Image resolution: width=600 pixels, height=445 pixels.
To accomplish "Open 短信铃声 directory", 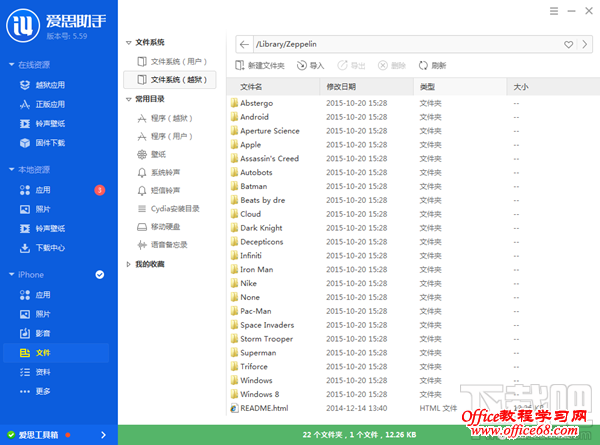I will click(158, 191).
